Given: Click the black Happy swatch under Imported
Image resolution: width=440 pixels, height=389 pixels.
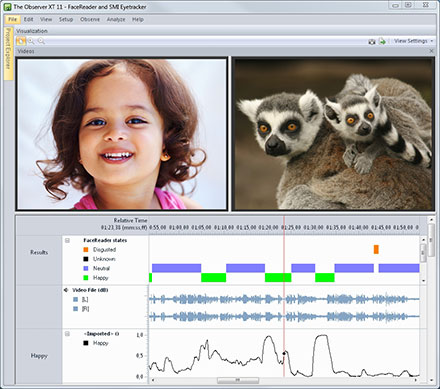Looking at the screenshot, I should [86, 343].
